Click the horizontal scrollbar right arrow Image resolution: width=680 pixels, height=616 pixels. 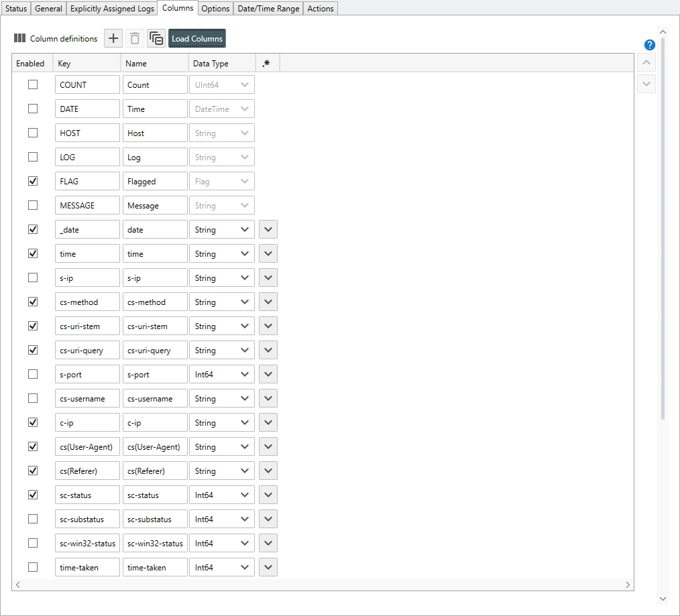pyautogui.click(x=628, y=585)
